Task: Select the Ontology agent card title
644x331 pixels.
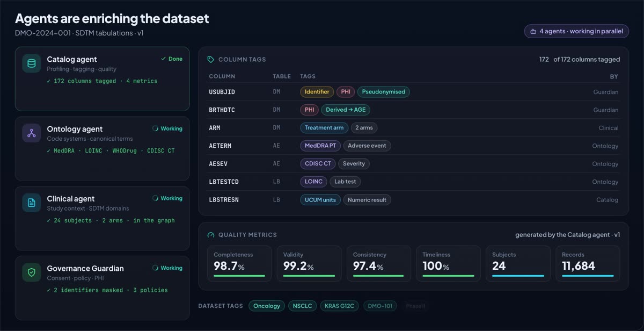Action: [x=75, y=129]
